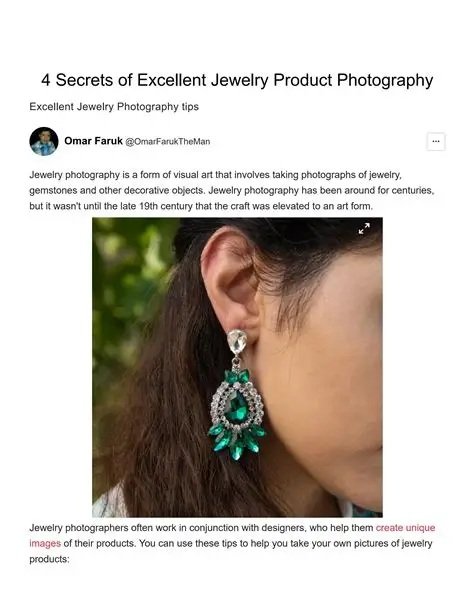Click the intro paragraph about jewelry photography
Image resolution: width=474 pixels, height=613 pixels.
232,190
